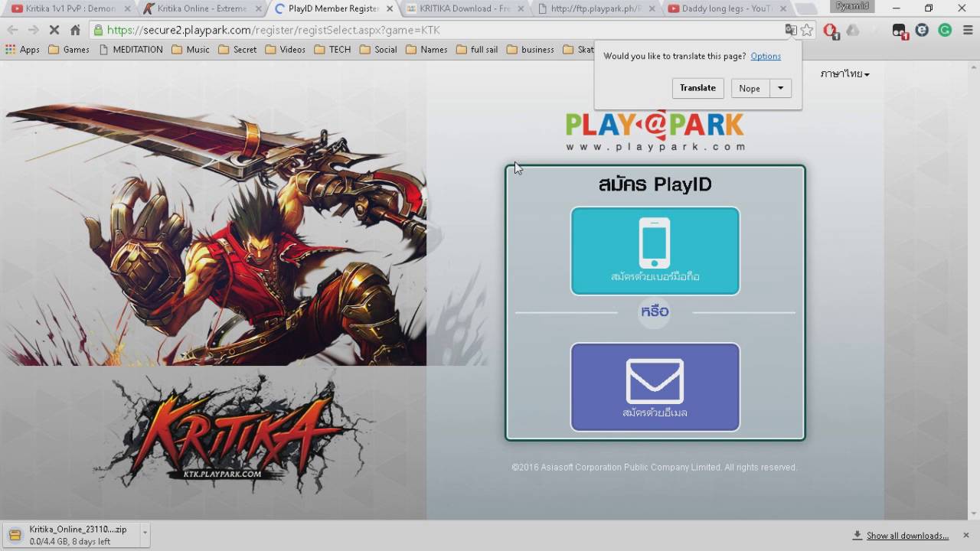Click the blue circular 'e' extension icon

922,31
